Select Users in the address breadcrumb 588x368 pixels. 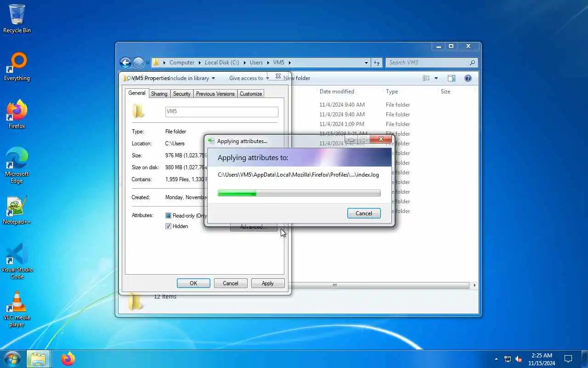point(256,63)
